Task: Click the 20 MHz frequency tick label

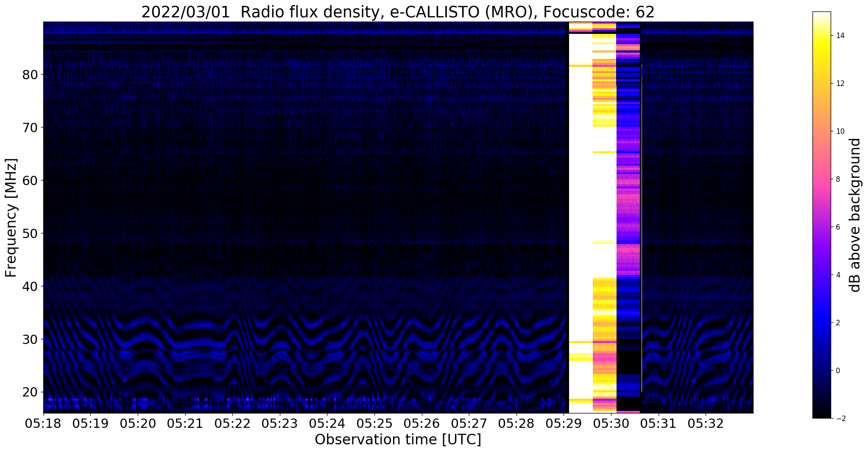Action: 30,392
